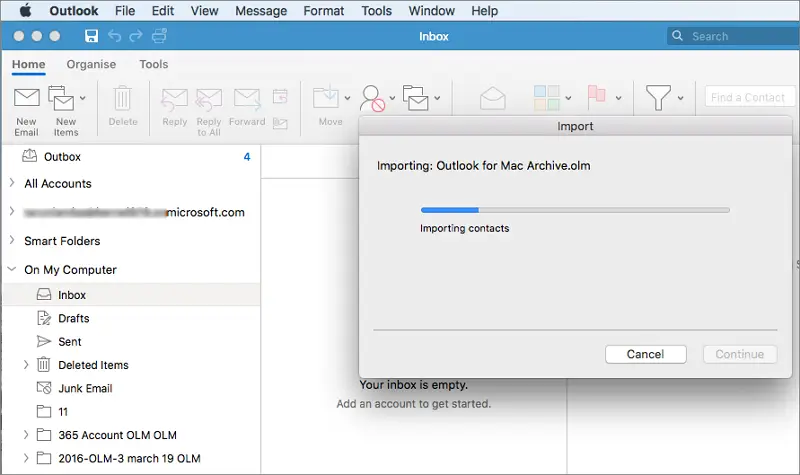The height and width of the screenshot is (475, 800).
Task: Expand Smart Folders
Action: 12,240
